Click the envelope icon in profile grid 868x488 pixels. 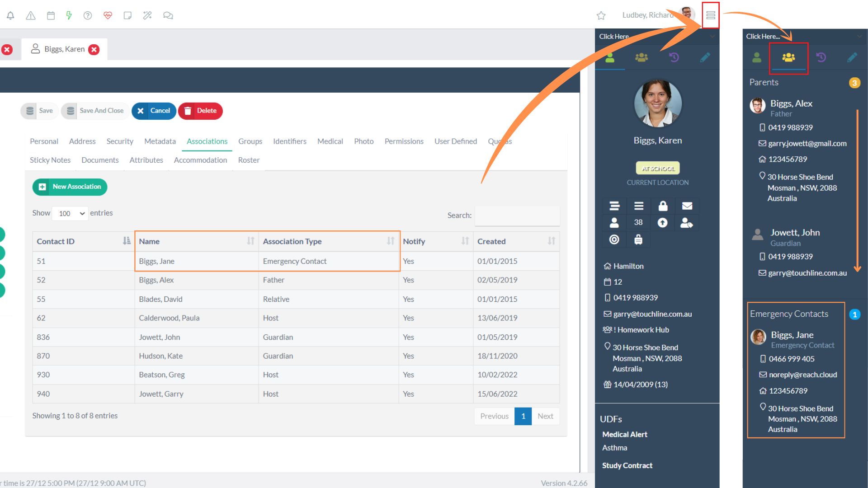(687, 206)
